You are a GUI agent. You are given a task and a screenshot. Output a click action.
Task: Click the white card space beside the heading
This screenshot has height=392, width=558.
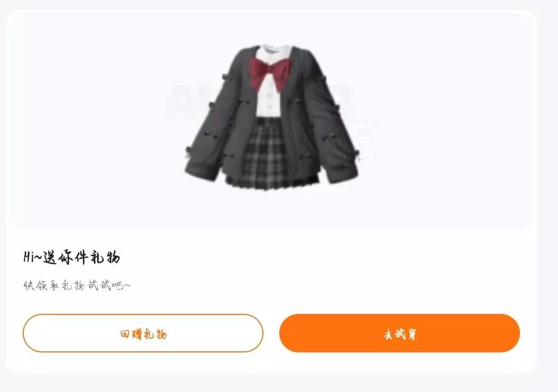pos(320,257)
